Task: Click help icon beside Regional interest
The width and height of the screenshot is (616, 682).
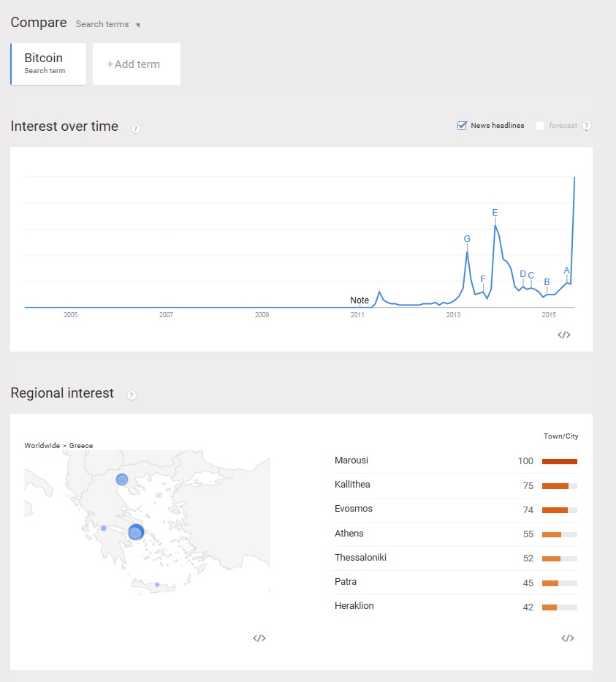Action: 132,395
